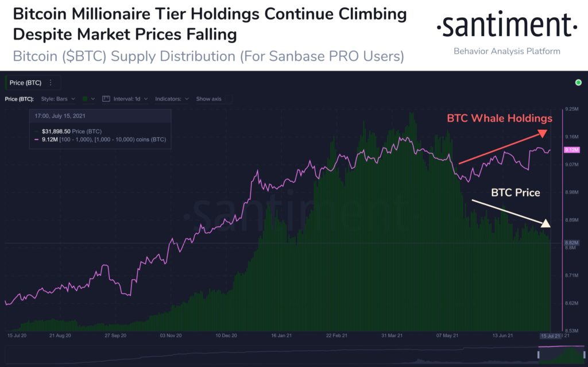
Task: Select the Price (BTC) metric chip
Action: (25, 83)
